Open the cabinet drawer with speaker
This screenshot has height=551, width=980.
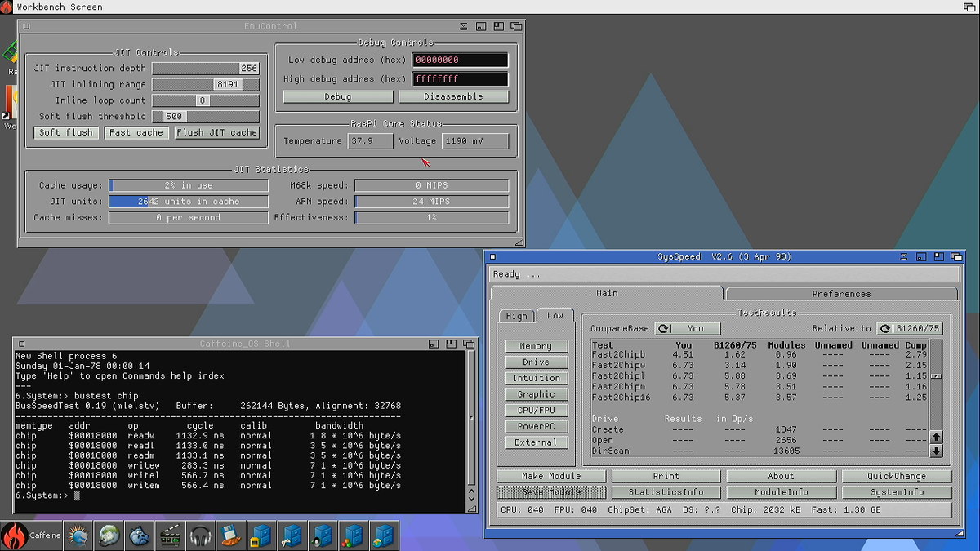(x=322, y=535)
